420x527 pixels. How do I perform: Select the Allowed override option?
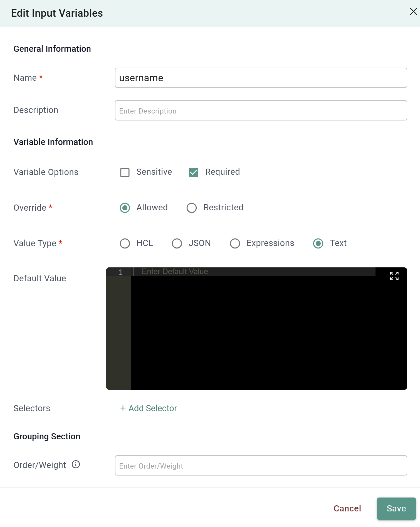tap(125, 208)
